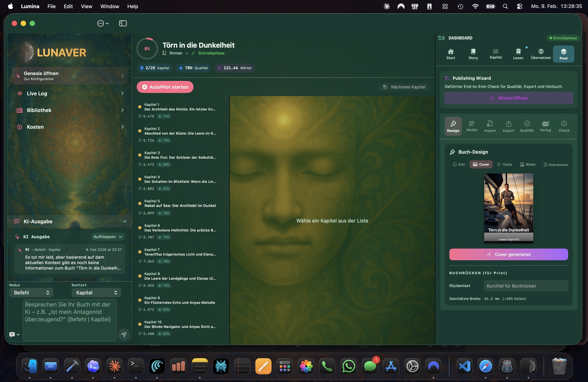This screenshot has width=588, height=382.
Task: Expand the Aufklappen dropdown in KI Ausgabe
Action: pos(108,237)
